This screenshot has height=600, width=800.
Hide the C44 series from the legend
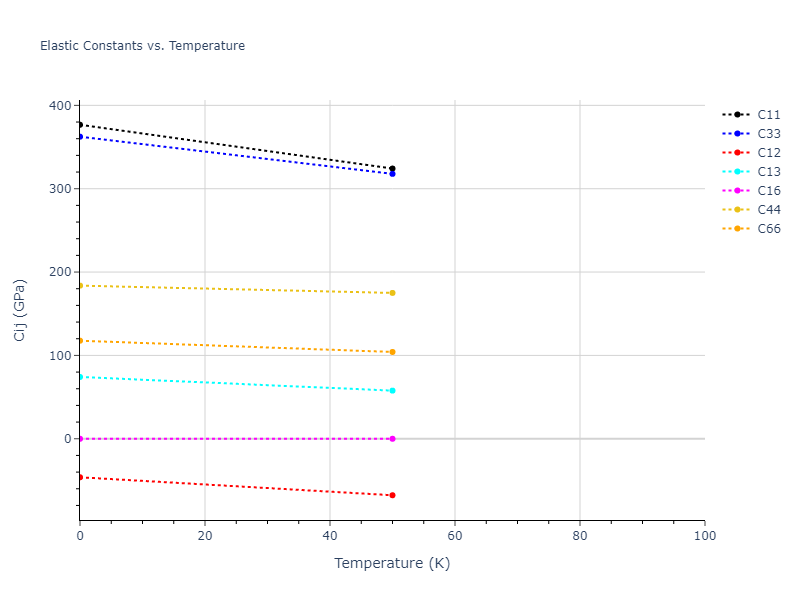coord(768,210)
